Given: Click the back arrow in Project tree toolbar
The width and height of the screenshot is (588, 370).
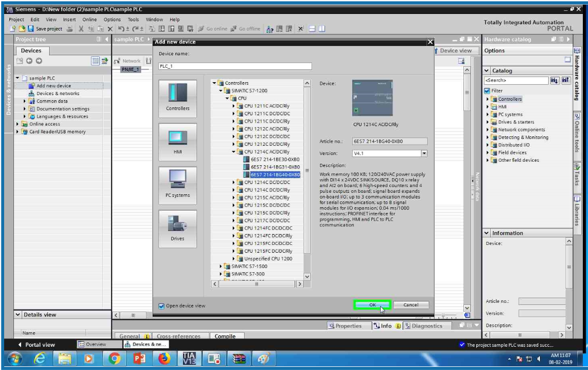Looking at the screenshot, I should tap(29, 61).
